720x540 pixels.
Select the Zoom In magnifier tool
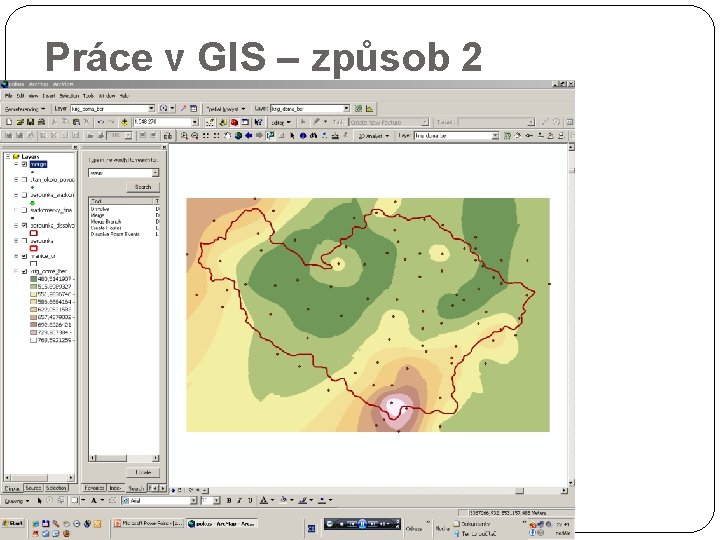click(184, 135)
